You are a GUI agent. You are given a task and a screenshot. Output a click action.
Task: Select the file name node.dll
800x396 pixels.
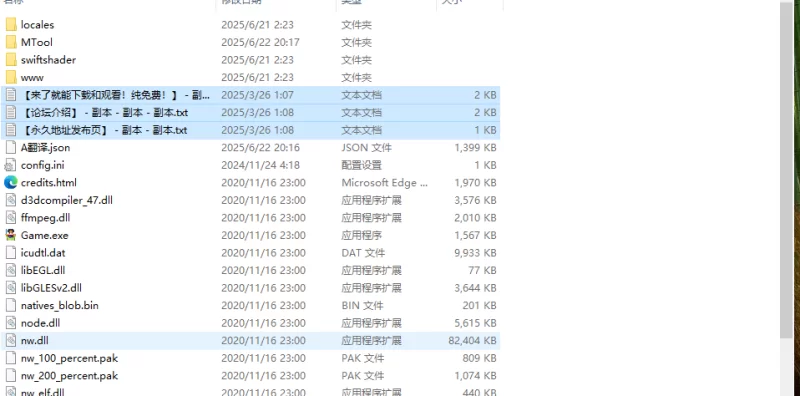40,323
